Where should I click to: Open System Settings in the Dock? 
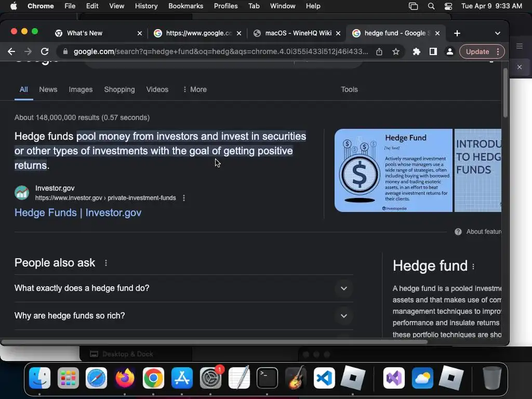(210, 378)
